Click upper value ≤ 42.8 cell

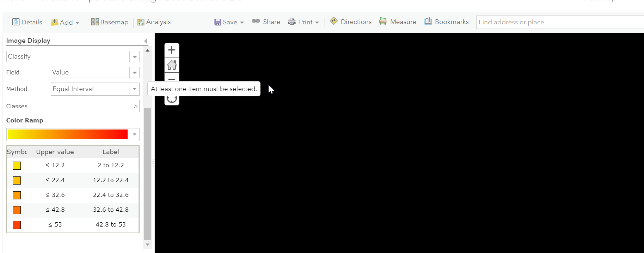[x=55, y=210]
